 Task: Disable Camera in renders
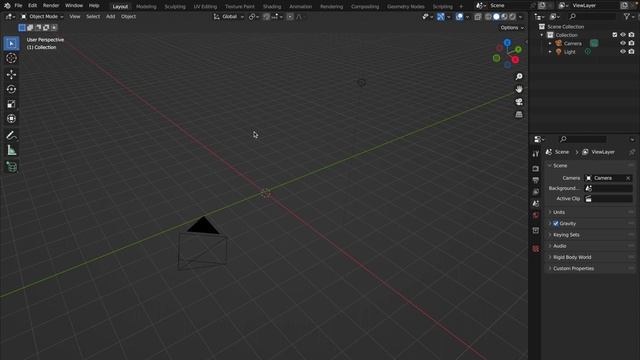click(631, 43)
